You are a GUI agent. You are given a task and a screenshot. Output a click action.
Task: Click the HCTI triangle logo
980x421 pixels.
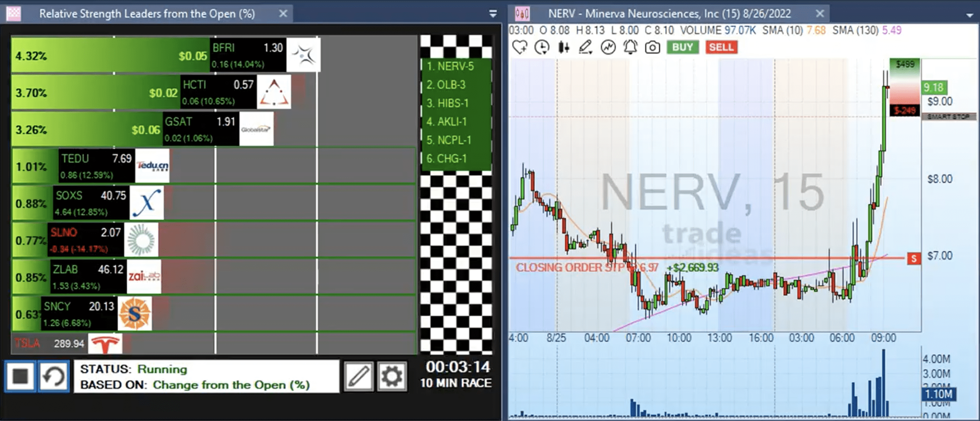tap(274, 92)
